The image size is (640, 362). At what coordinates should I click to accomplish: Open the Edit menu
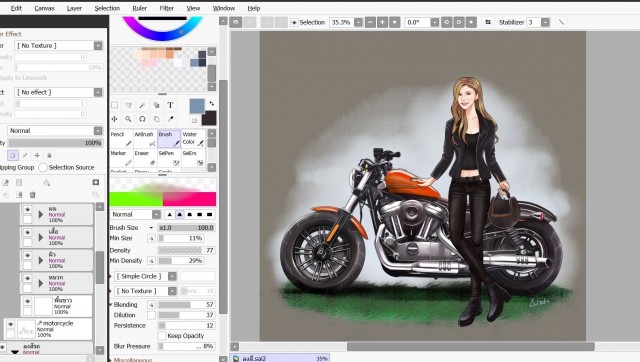16,8
